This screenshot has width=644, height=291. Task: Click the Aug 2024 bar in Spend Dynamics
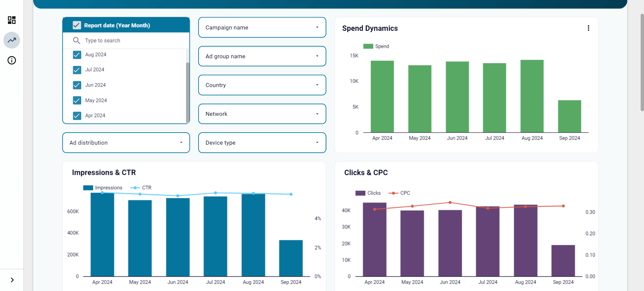click(x=532, y=96)
